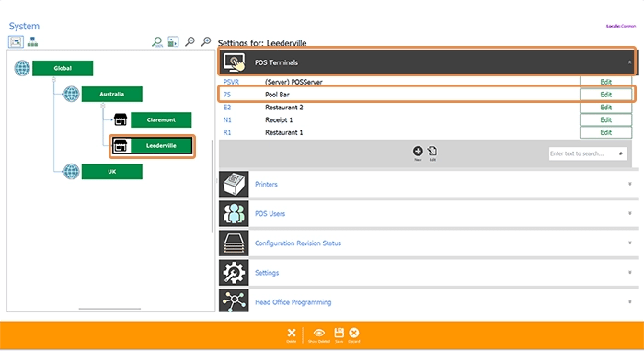Expand Head Office Programming section arrow

(x=629, y=302)
